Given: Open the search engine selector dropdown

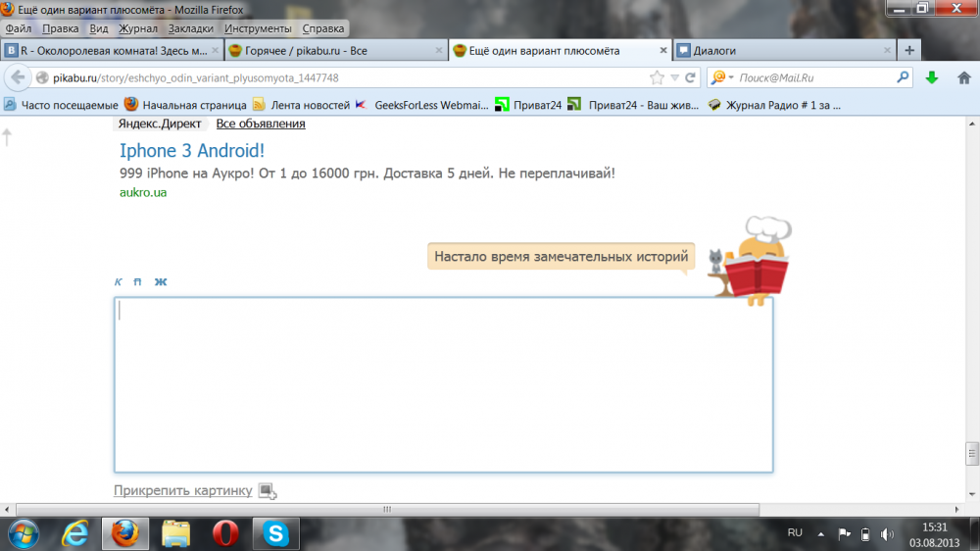Looking at the screenshot, I should click(x=722, y=77).
